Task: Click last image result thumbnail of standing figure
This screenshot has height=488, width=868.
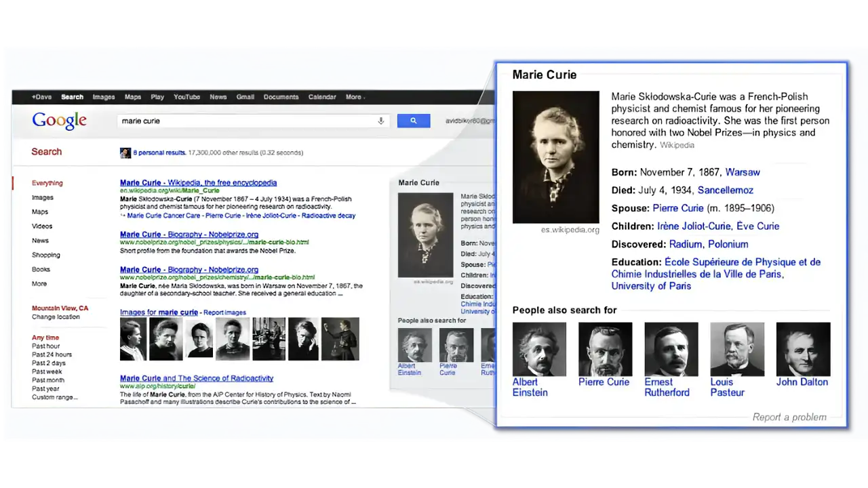Action: click(x=340, y=339)
